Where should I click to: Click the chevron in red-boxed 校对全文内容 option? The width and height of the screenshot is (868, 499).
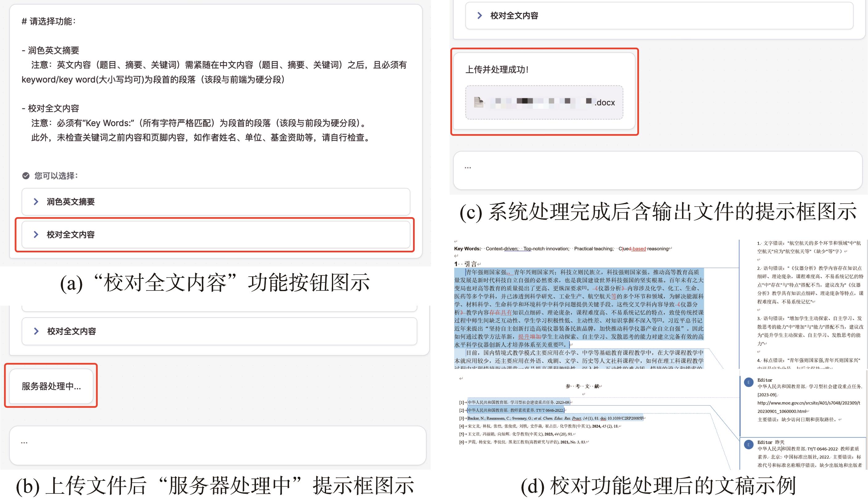click(36, 234)
